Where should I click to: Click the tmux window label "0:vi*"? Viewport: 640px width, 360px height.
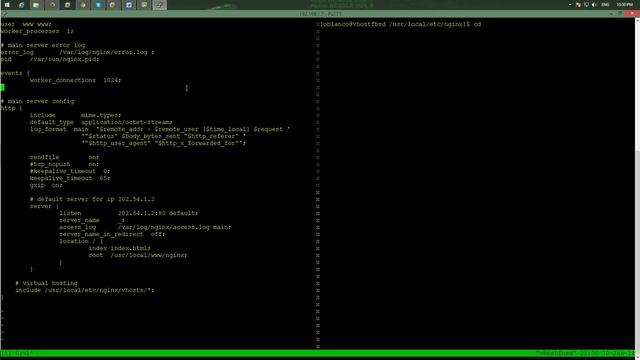pyautogui.click(x=25, y=353)
